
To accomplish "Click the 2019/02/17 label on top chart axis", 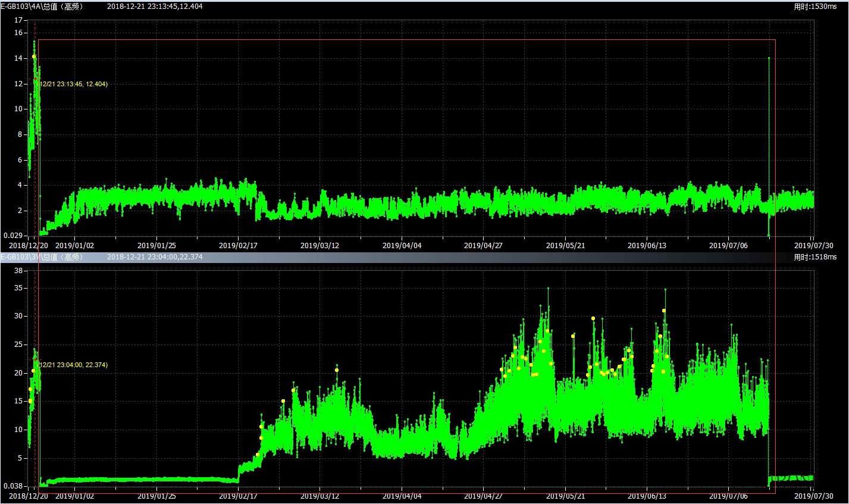I will pyautogui.click(x=238, y=245).
